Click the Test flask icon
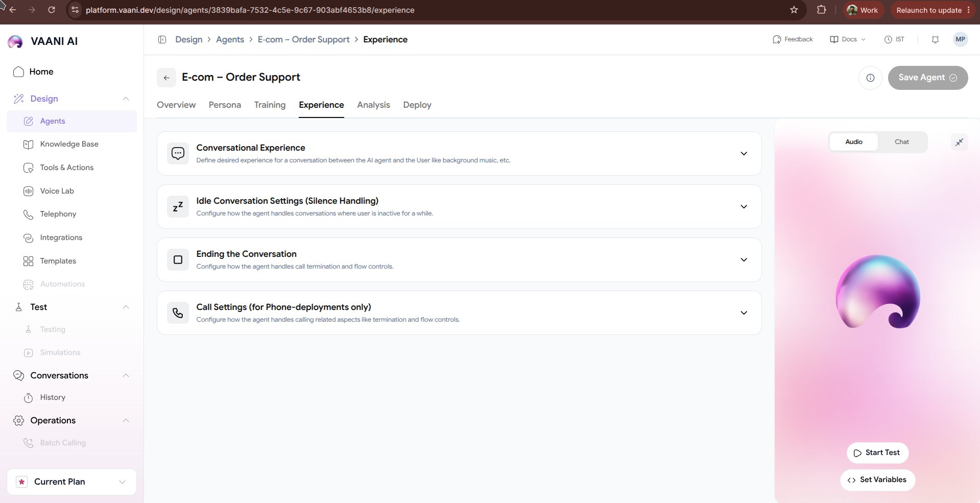Image resolution: width=980 pixels, height=503 pixels. [x=18, y=307]
